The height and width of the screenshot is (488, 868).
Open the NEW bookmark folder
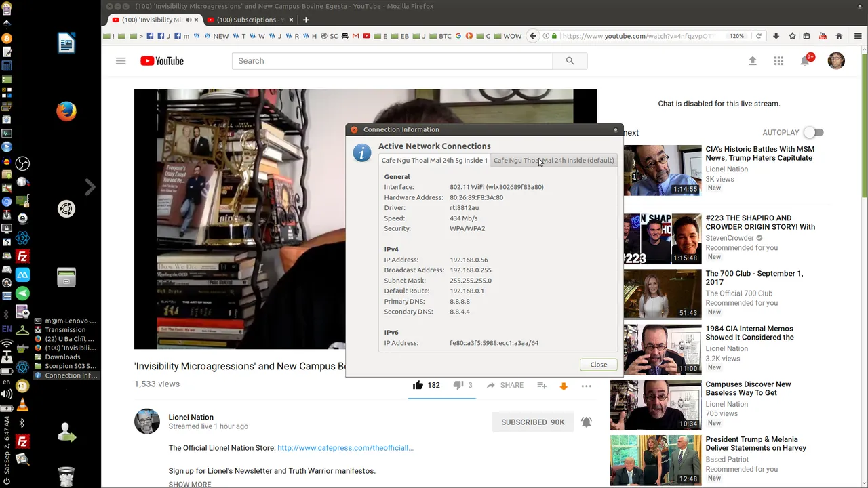coord(216,36)
